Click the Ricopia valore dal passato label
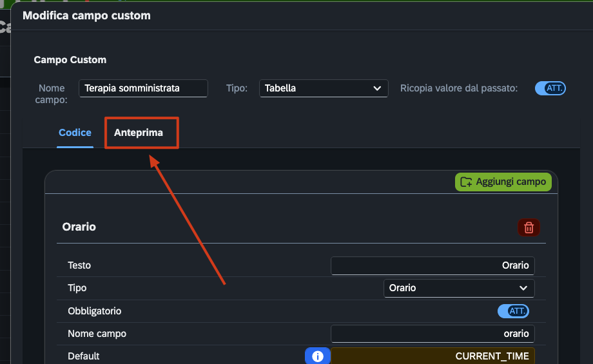The width and height of the screenshot is (593, 364). (x=459, y=88)
